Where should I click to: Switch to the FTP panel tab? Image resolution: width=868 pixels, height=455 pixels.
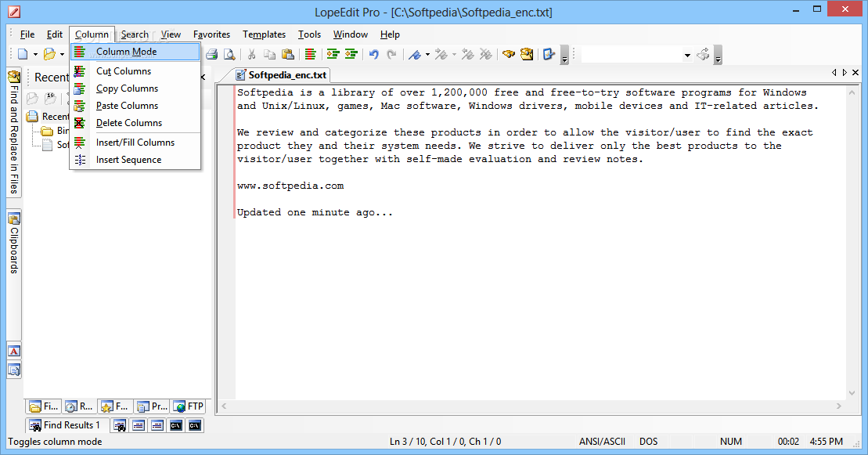click(188, 406)
